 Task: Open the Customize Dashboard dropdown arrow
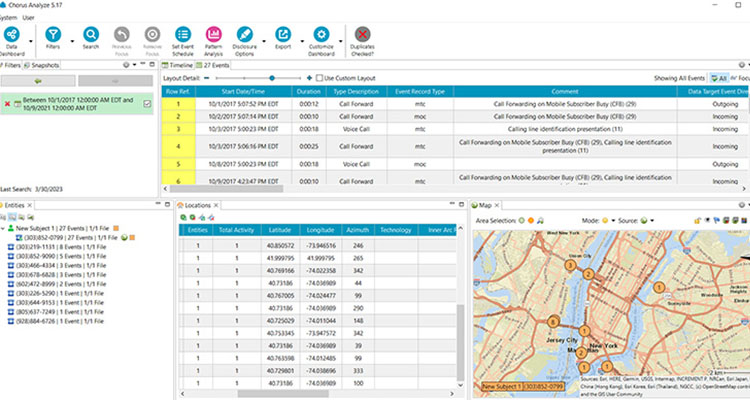click(341, 42)
